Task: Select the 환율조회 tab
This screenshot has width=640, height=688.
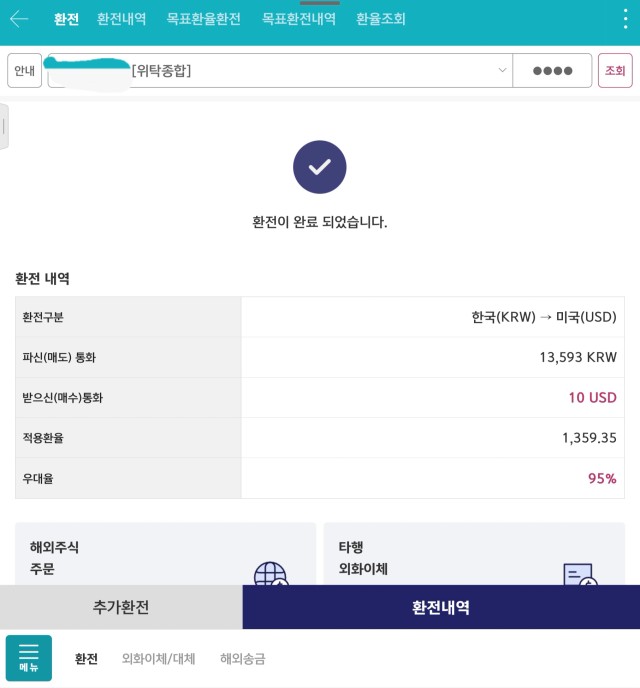Action: point(381,19)
